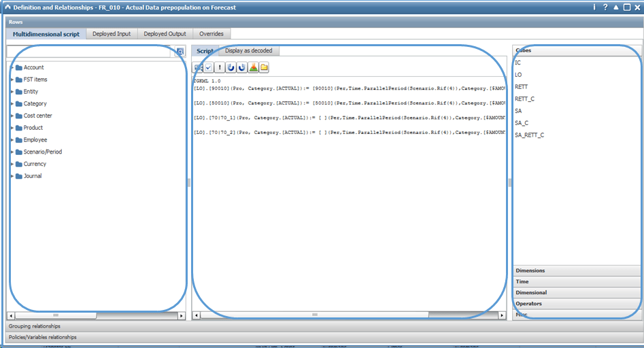This screenshot has height=348, width=644.
Task: Click the orange download import icon
Action: pos(253,68)
